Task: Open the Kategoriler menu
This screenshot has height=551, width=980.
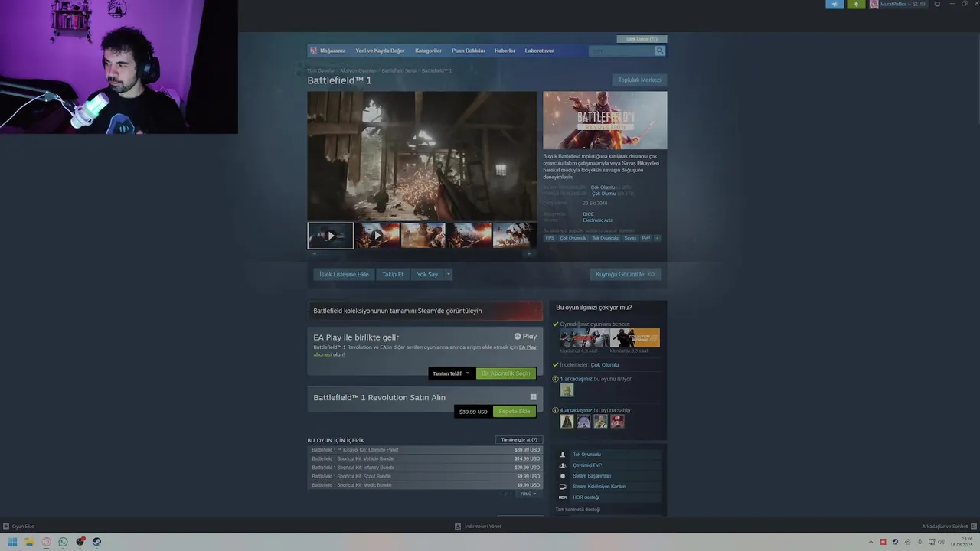Action: [x=428, y=51]
